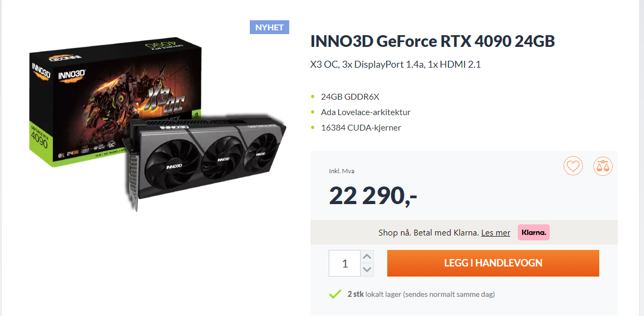Click the 2 stk lokalt lager text

[x=421, y=294]
